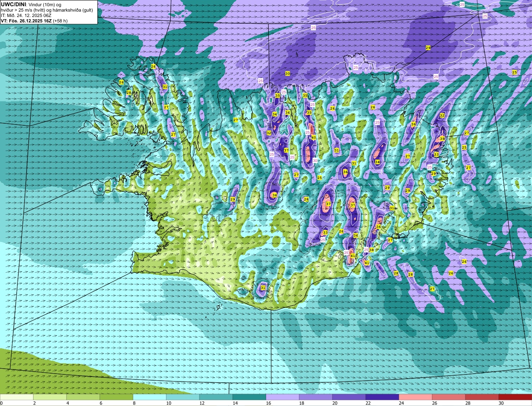The height and width of the screenshot is (406, 532).
Task: Select the light pink 24–26 m/s legend swatch
Action: (416, 397)
